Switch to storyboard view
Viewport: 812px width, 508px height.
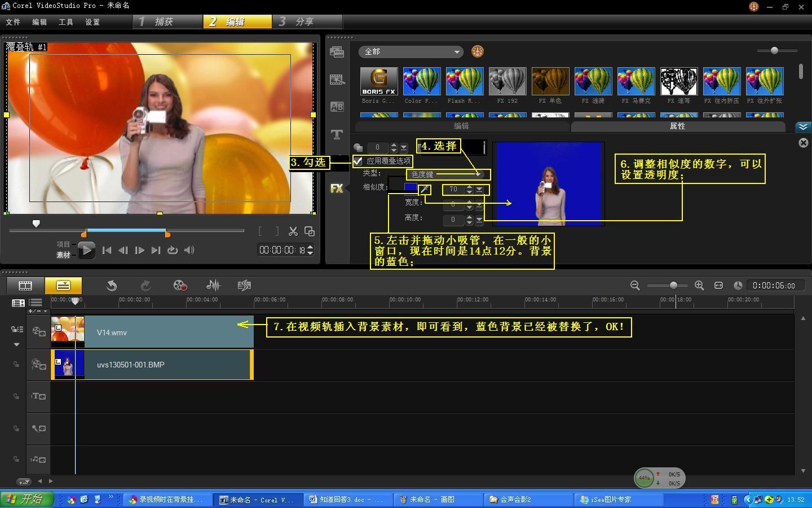(x=25, y=286)
